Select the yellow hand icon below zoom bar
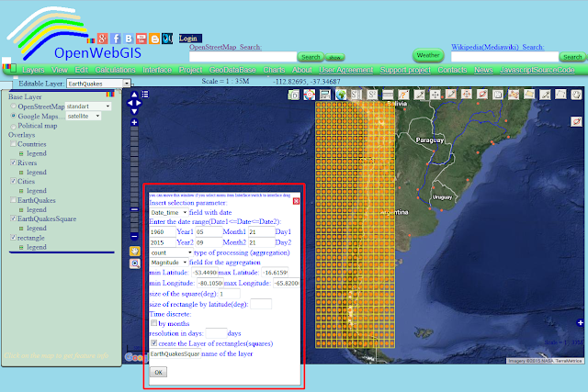The image size is (588, 392). click(x=135, y=252)
